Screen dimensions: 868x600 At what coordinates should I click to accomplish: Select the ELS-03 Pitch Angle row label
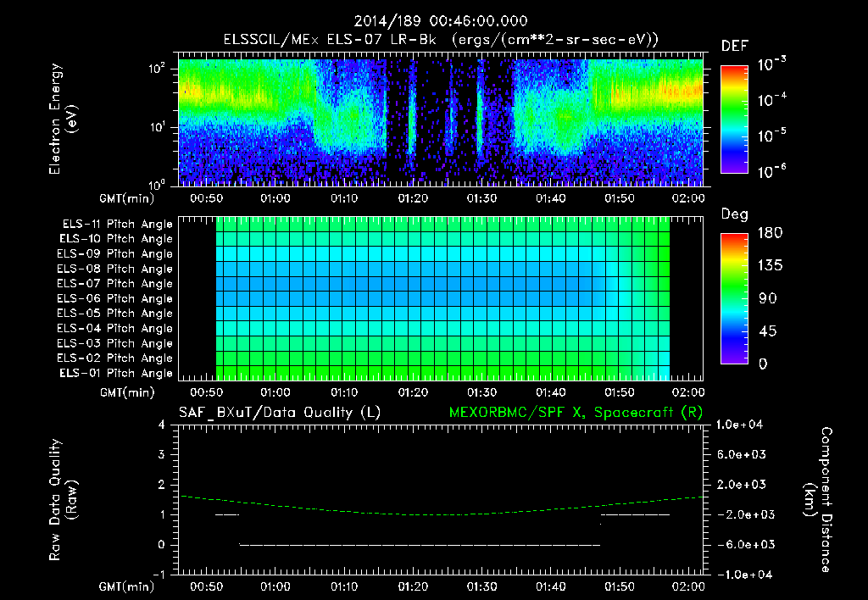(115, 343)
